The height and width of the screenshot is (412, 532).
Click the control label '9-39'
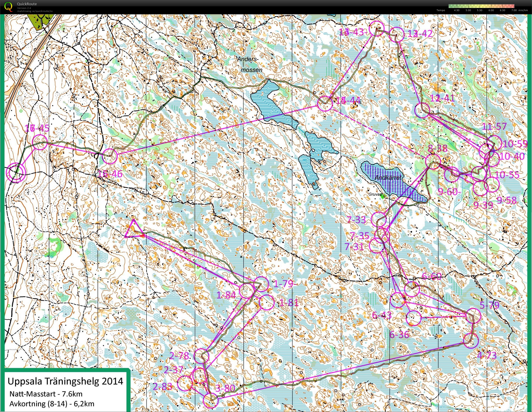(483, 206)
